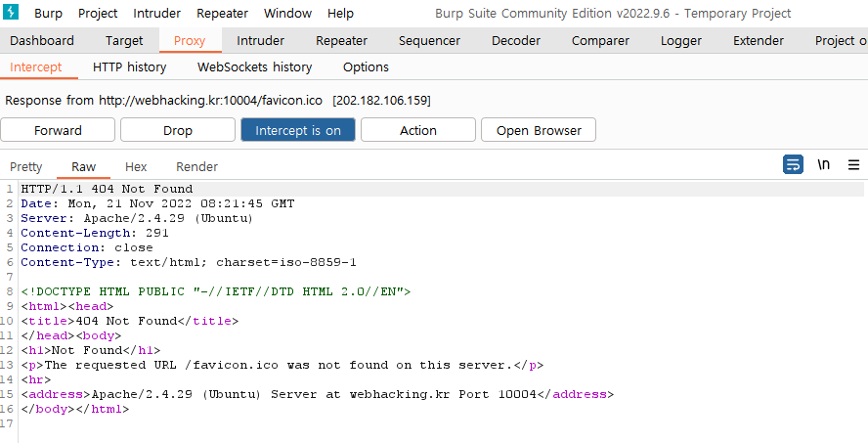Switch to the Hex view
Image resolution: width=868 pixels, height=443 pixels.
[x=136, y=166]
